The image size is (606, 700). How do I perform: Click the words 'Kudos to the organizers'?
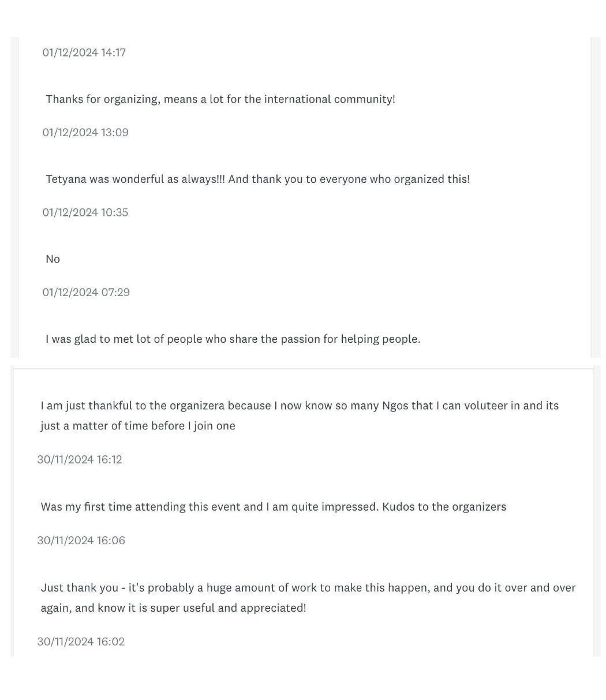pos(444,507)
